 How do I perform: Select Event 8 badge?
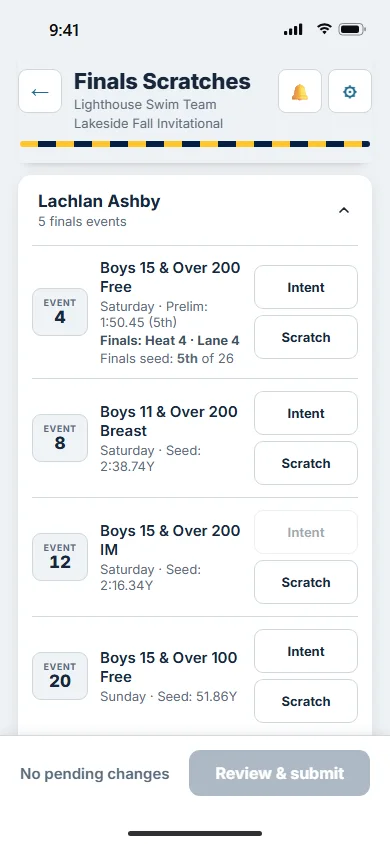pyautogui.click(x=60, y=438)
